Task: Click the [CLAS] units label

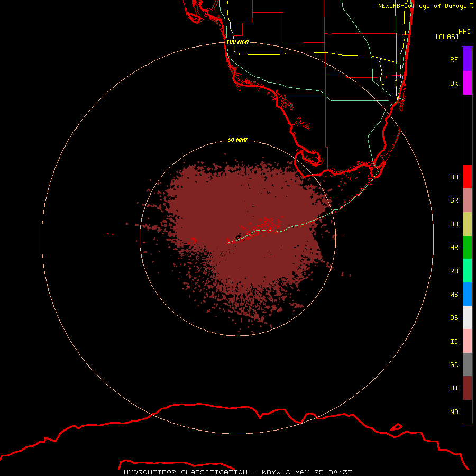Action: [447, 36]
